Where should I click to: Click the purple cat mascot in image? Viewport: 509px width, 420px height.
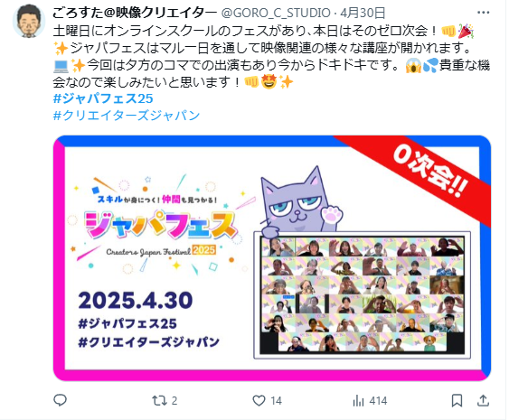coord(300,201)
